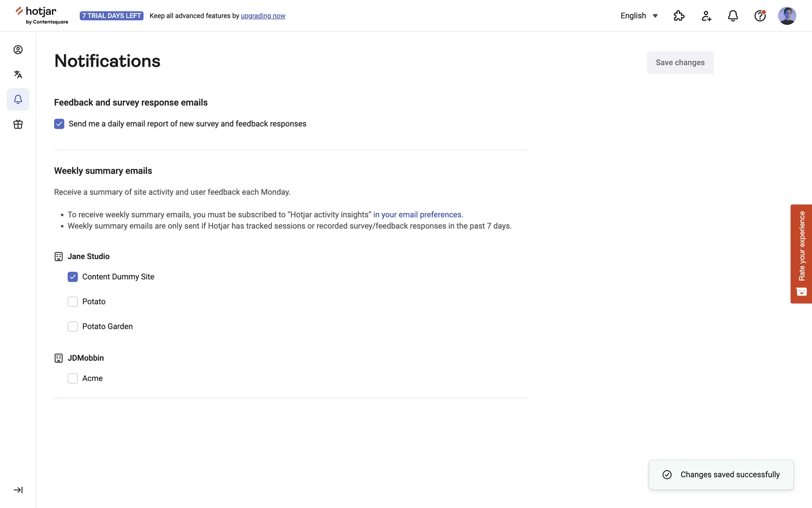Open the profile icon in sidebar

(18, 50)
